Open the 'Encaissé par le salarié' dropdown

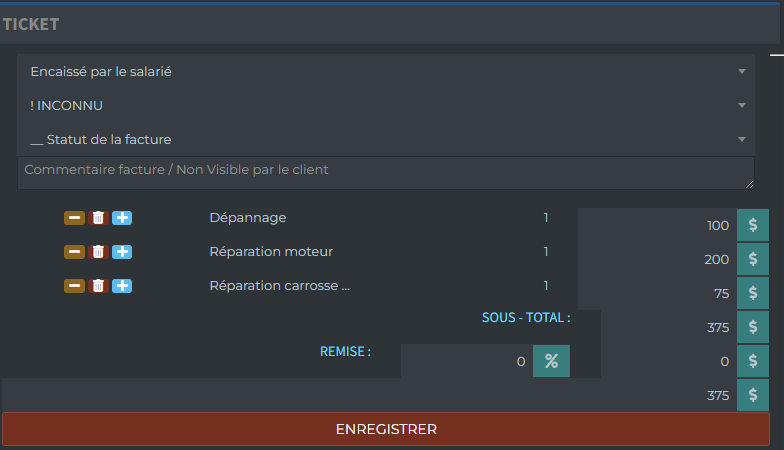click(x=386, y=72)
